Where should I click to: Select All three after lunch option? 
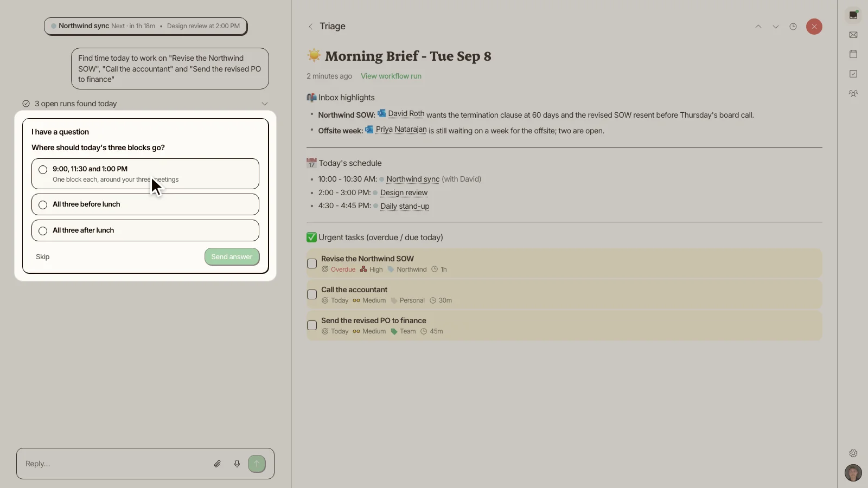pyautogui.click(x=145, y=230)
